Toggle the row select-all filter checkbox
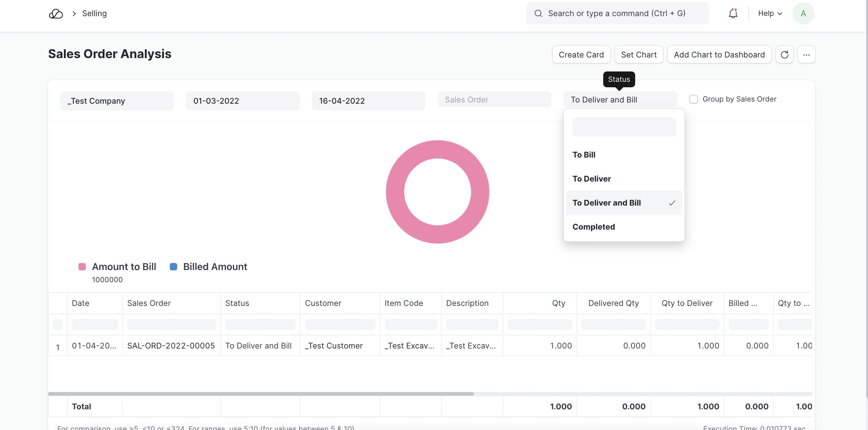This screenshot has width=868, height=430. pyautogui.click(x=58, y=324)
